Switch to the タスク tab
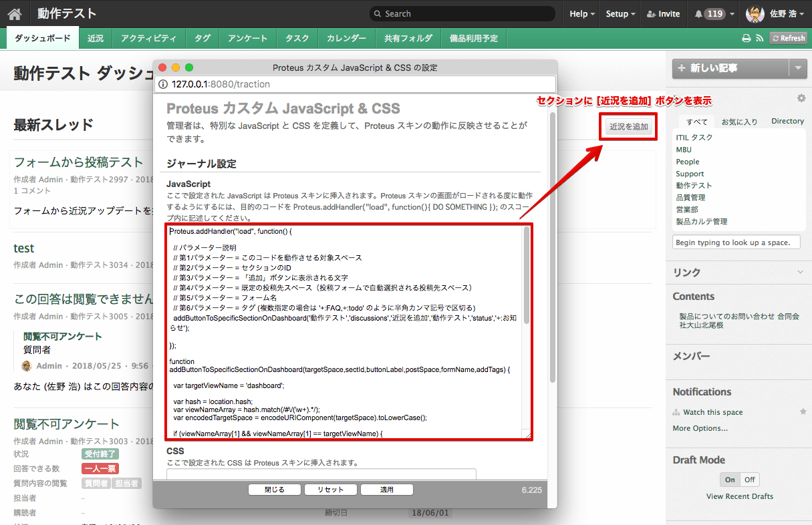 coord(297,38)
